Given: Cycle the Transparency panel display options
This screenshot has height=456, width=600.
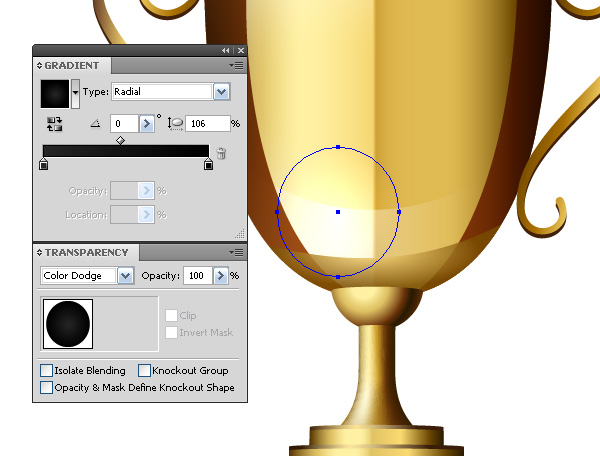Looking at the screenshot, I should click(39, 252).
